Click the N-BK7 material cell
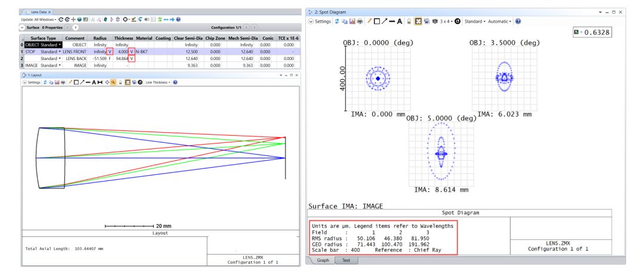This screenshot has height=275, width=644. tap(144, 52)
